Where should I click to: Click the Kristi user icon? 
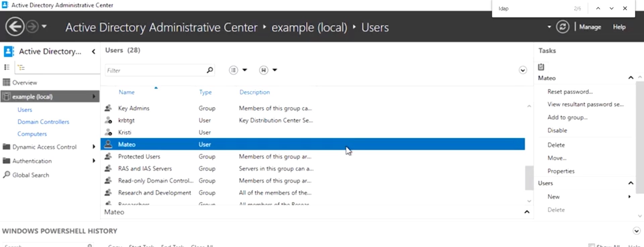[108, 132]
